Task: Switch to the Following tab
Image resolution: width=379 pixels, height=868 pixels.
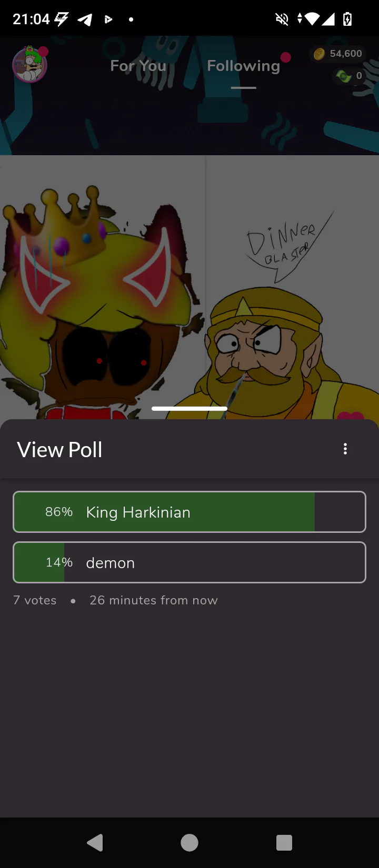Action: coord(244,66)
